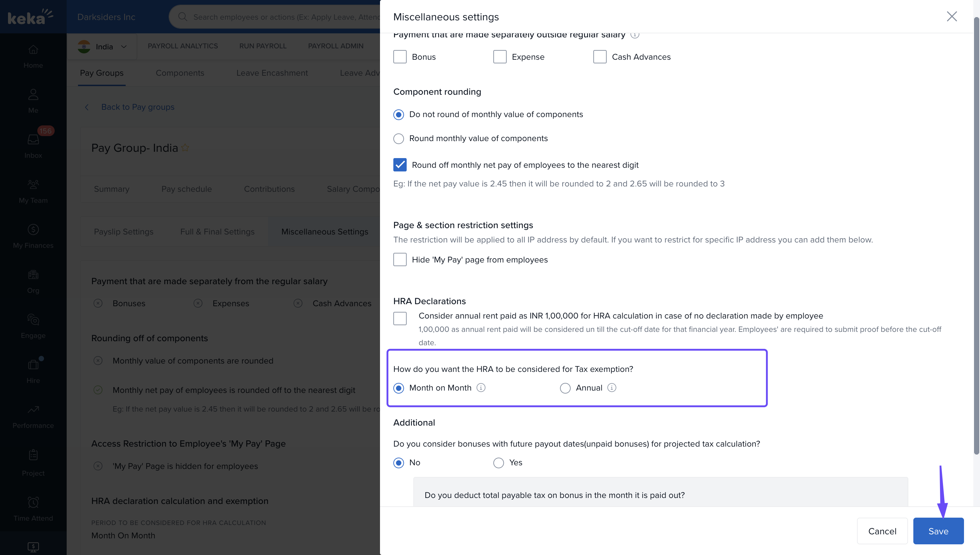Open the Inbox icon with 156 badge
Viewport: 980px width, 555px height.
tap(33, 139)
